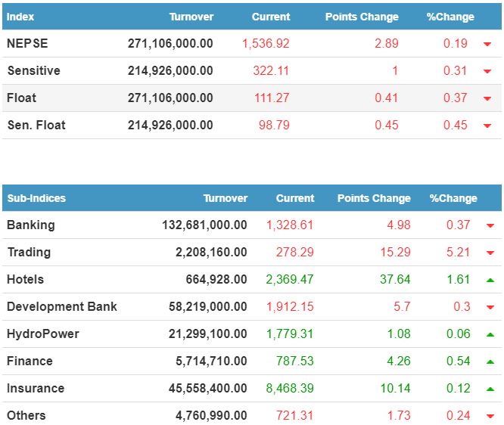The image size is (504, 425).
Task: Click the green up arrow for HydroPower
Action: coord(490,334)
